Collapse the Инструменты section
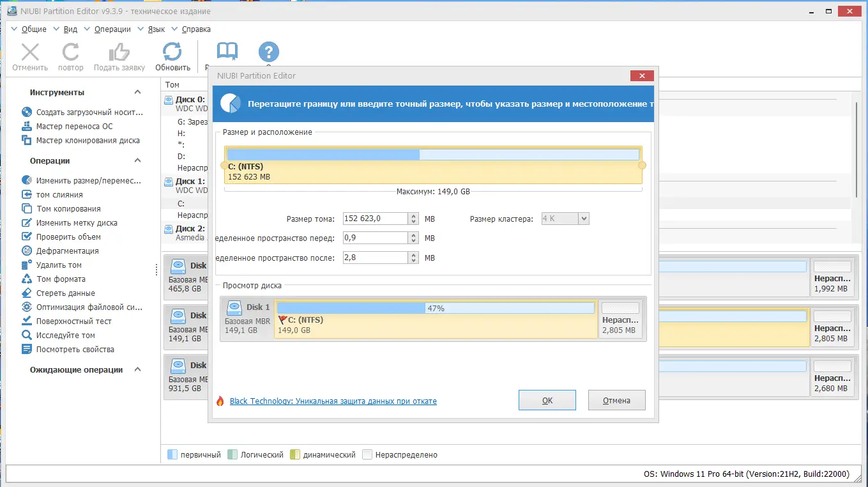Viewport: 868px width, 487px height. tap(137, 92)
